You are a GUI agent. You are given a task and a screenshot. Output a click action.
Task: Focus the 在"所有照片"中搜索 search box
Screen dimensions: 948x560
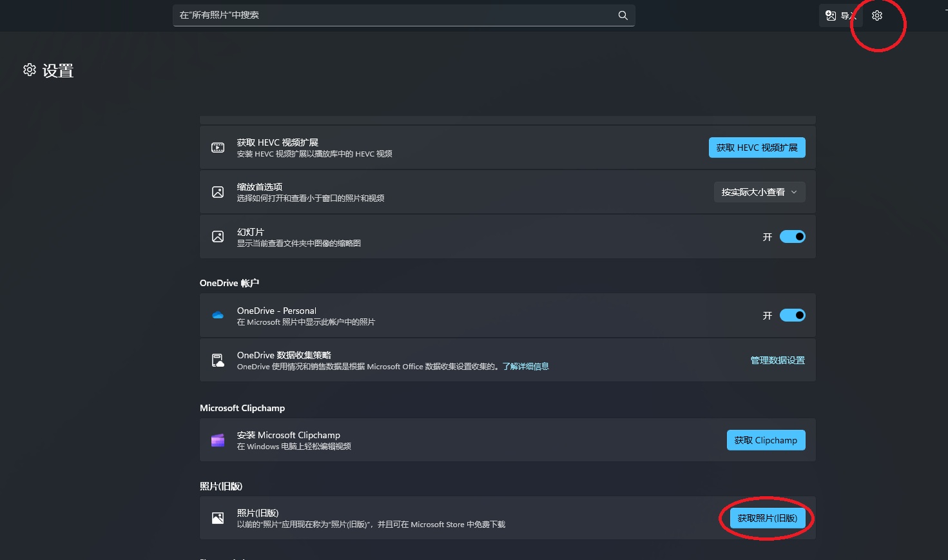pos(404,15)
